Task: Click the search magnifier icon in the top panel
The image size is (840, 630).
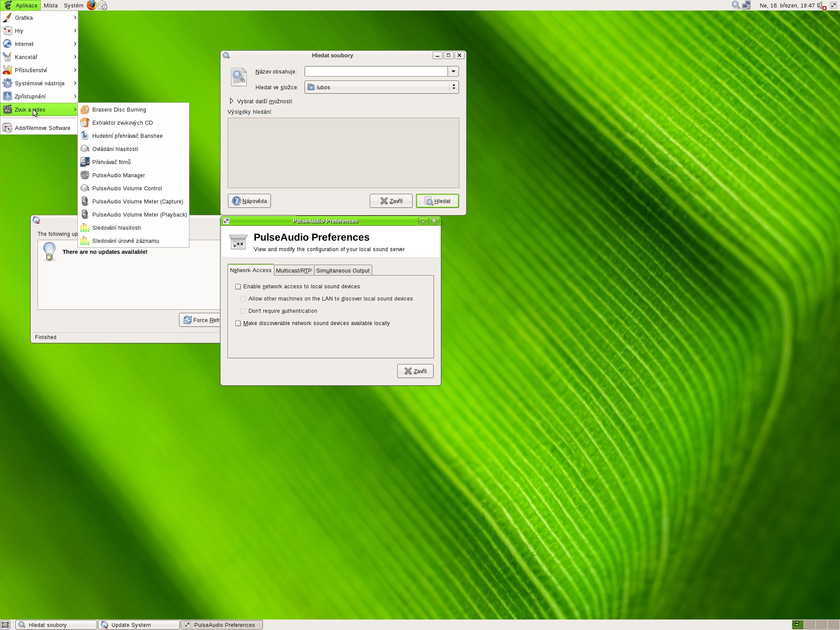Action: coord(736,5)
